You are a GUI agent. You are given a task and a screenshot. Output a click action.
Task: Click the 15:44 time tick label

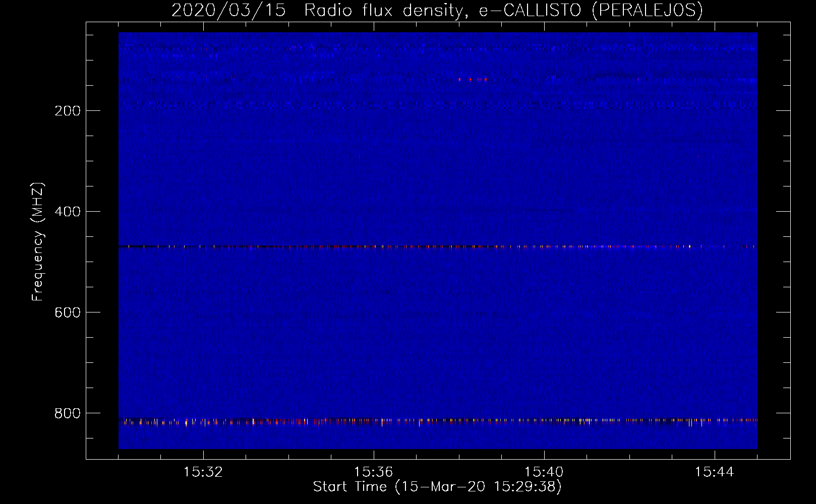pos(714,472)
